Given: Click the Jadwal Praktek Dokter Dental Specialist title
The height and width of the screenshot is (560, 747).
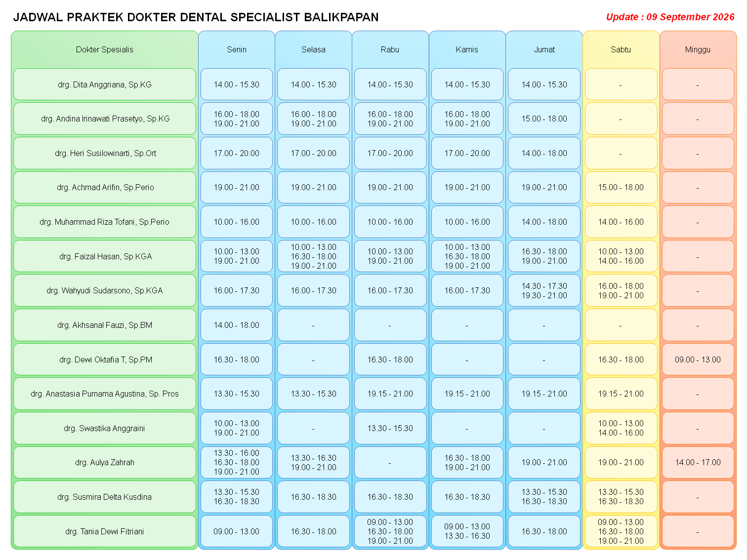Looking at the screenshot, I should point(196,17).
